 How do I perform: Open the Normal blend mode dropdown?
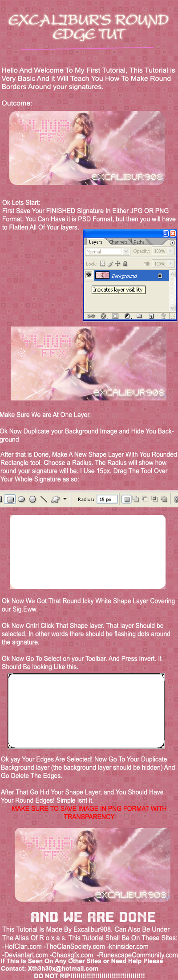[107, 251]
